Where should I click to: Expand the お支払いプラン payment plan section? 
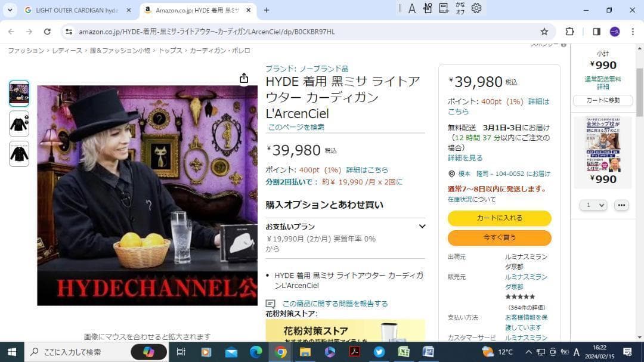tap(422, 227)
